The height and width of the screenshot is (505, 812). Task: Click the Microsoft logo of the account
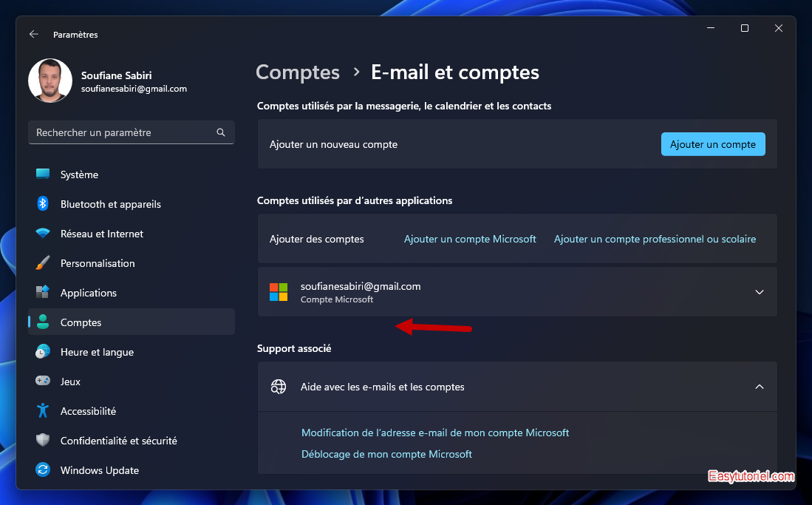pos(279,292)
